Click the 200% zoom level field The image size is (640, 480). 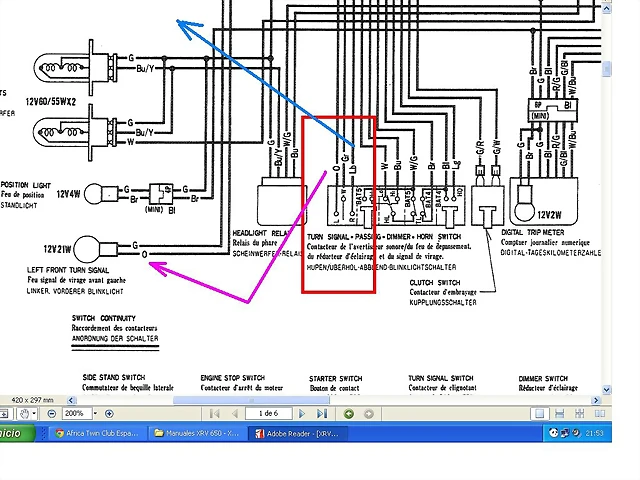click(77, 413)
